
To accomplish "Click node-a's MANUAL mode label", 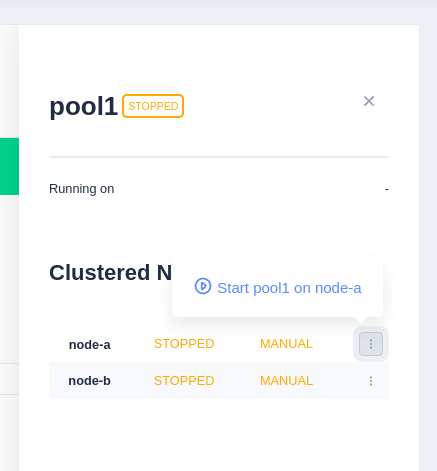I will pos(286,344).
